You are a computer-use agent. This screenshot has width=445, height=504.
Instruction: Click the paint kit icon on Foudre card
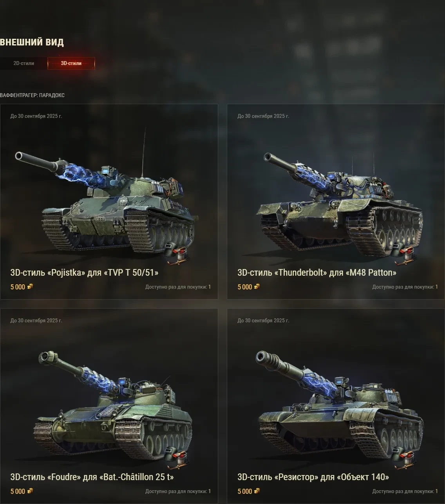pos(176,458)
